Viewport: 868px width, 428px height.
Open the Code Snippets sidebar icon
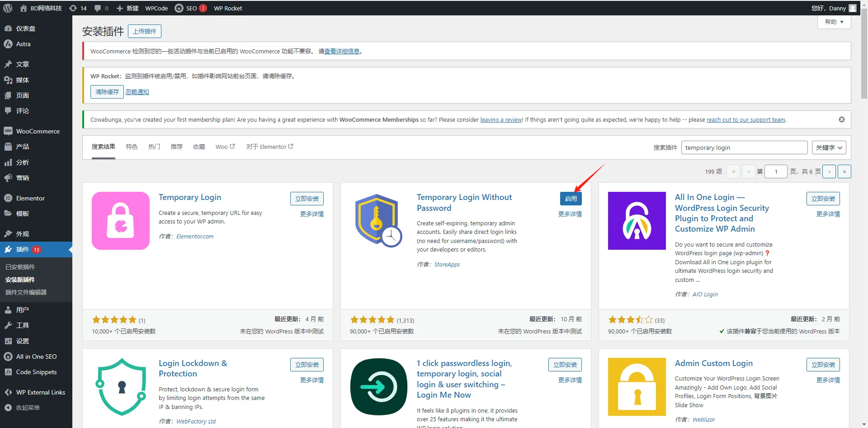8,372
